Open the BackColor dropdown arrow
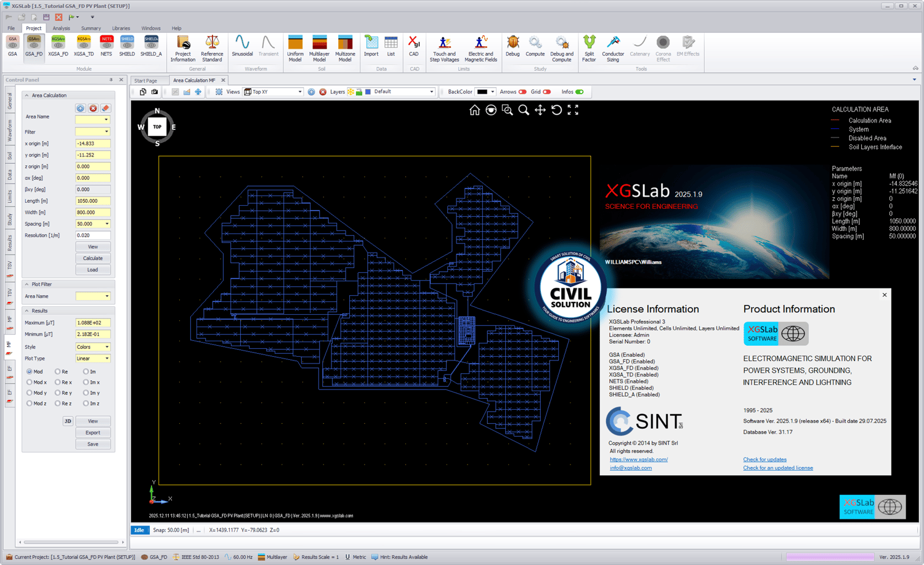Screen dimensions: 924x565 (x=493, y=92)
